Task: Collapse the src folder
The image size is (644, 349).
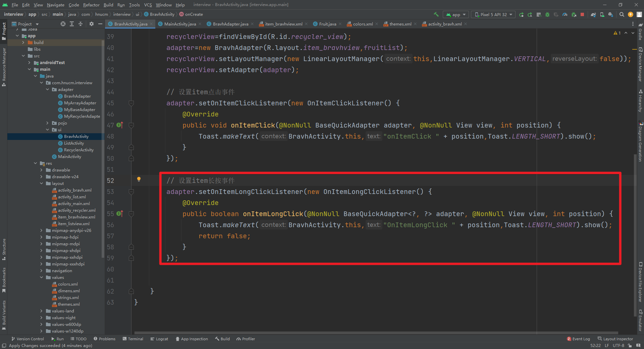Action: point(23,56)
